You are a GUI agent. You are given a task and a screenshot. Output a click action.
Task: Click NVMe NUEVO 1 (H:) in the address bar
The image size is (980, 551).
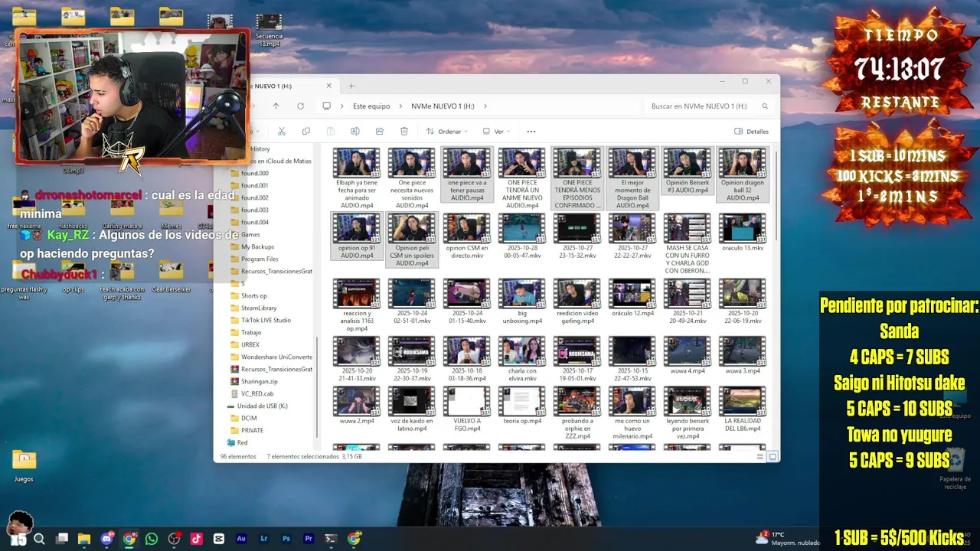[x=443, y=106]
